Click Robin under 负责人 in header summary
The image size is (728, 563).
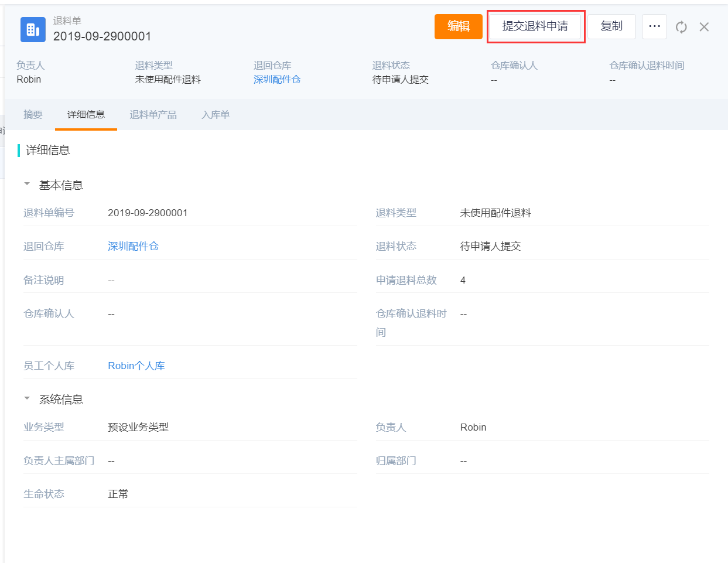coord(29,80)
